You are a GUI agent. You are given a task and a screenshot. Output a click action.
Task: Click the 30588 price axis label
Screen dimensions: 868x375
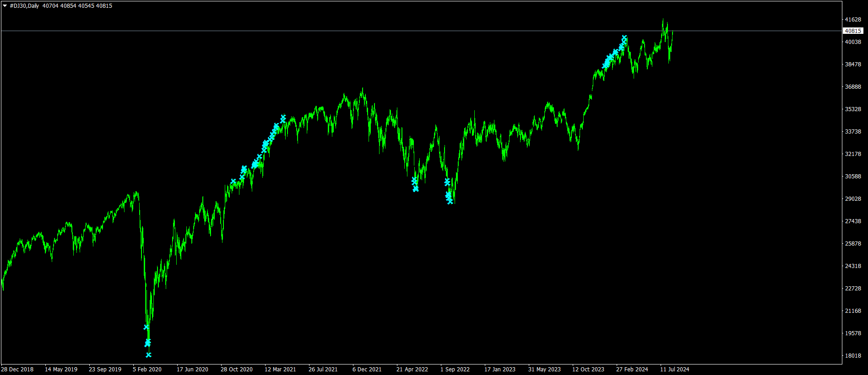click(853, 177)
